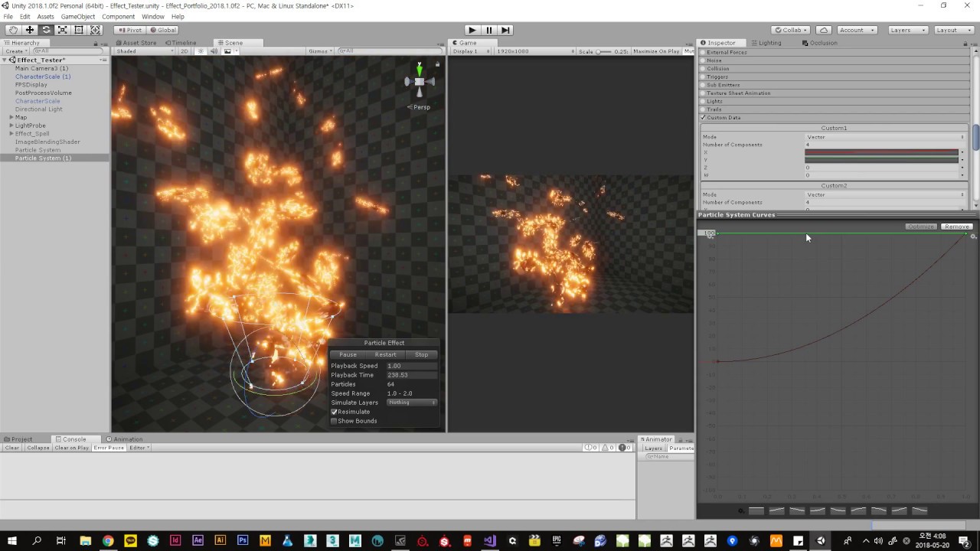Expand the Map hierarchy item
This screenshot has width=980, height=551.
pos(11,117)
